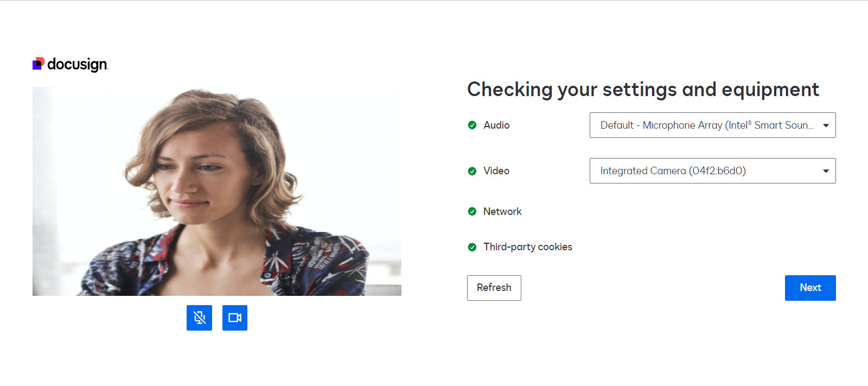Click the Third-party cookies green checkmark
Screen dimensions: 868x386
pyautogui.click(x=472, y=247)
